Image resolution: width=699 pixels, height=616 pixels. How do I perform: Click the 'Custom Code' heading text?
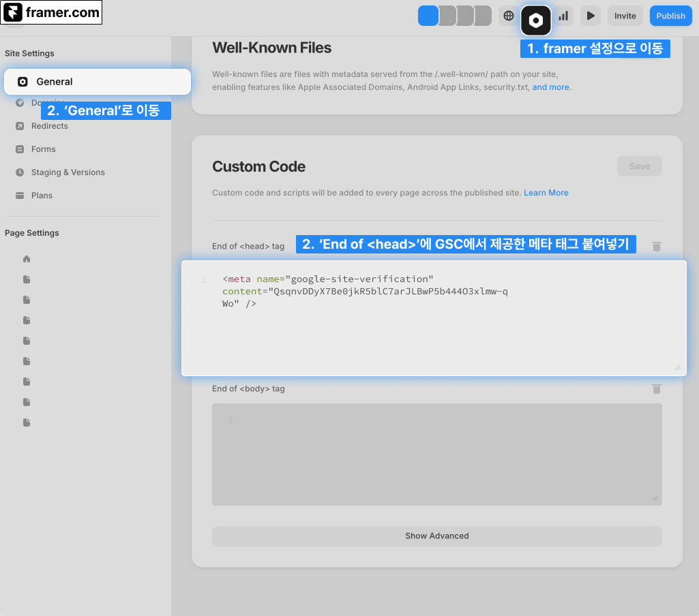pos(258,166)
